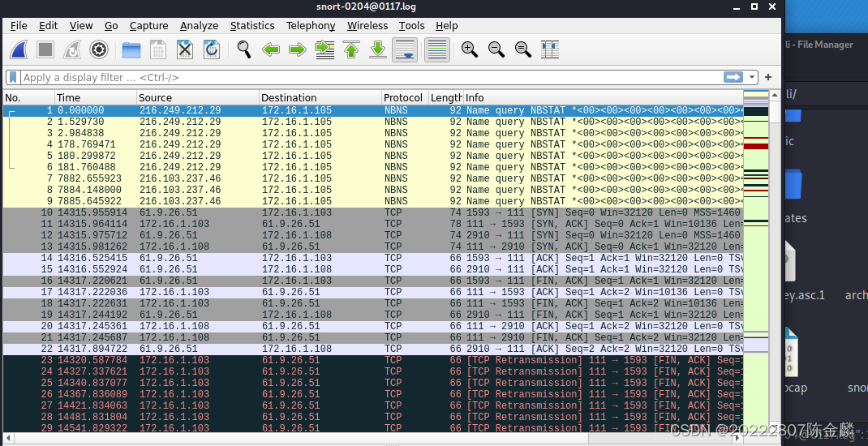This screenshot has width=868, height=446.
Task: Open the View menu
Action: pyautogui.click(x=81, y=25)
